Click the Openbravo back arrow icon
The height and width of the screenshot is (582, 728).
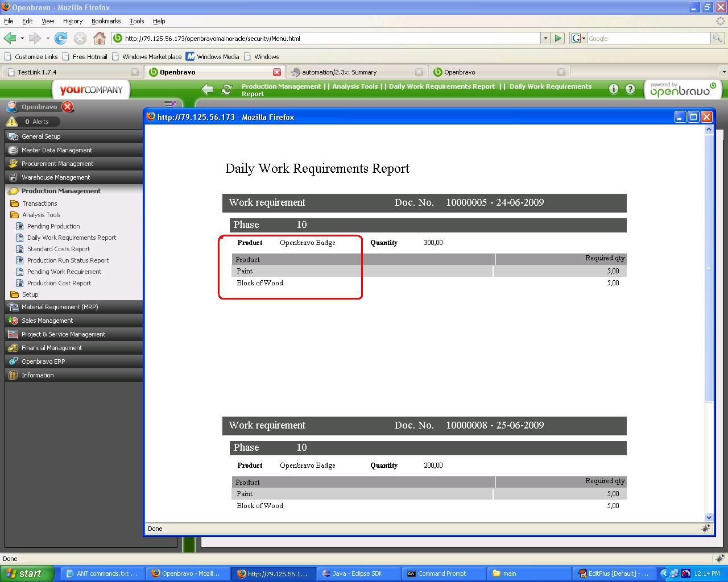pyautogui.click(x=208, y=89)
